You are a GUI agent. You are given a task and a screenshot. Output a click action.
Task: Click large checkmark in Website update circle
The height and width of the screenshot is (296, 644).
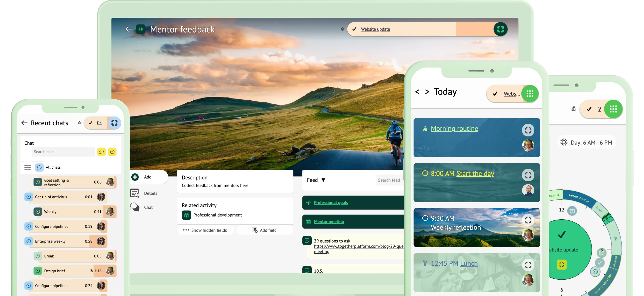point(562,234)
